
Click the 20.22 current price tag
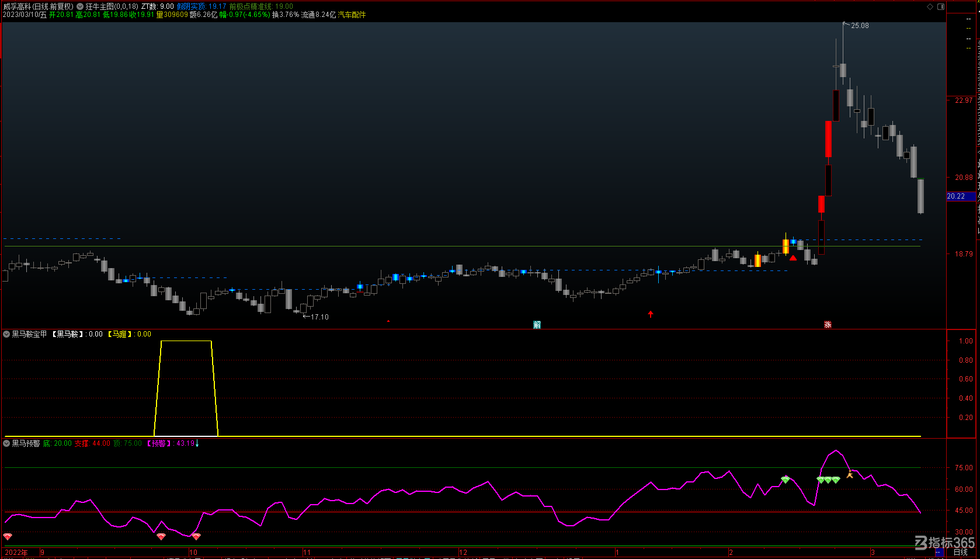[961, 196]
